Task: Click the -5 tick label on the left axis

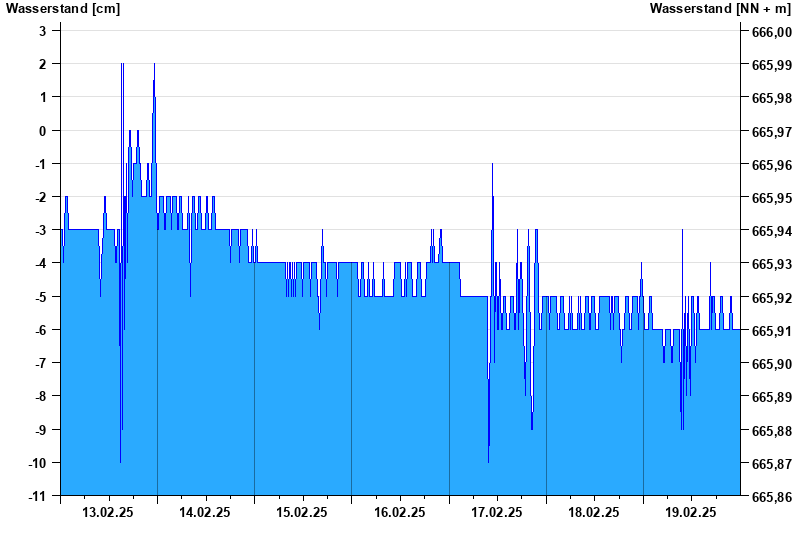Action: coord(40,297)
